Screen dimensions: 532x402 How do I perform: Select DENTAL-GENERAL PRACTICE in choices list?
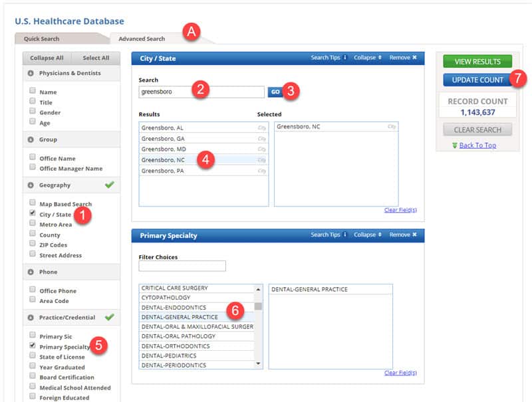point(197,317)
